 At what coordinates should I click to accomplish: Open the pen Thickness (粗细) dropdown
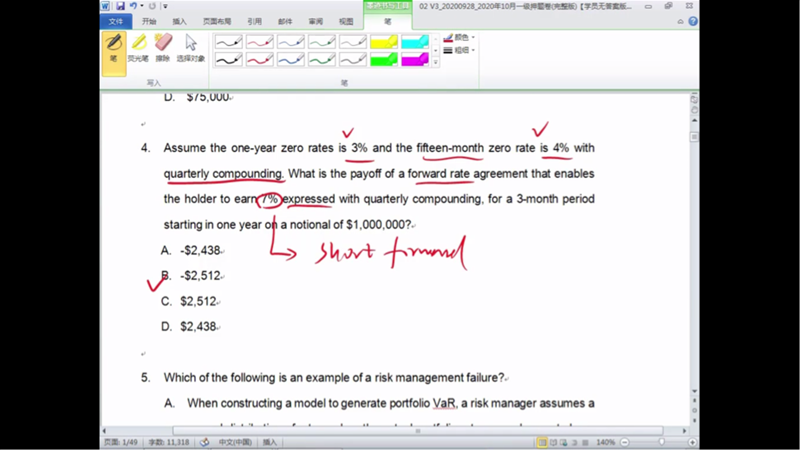point(459,50)
